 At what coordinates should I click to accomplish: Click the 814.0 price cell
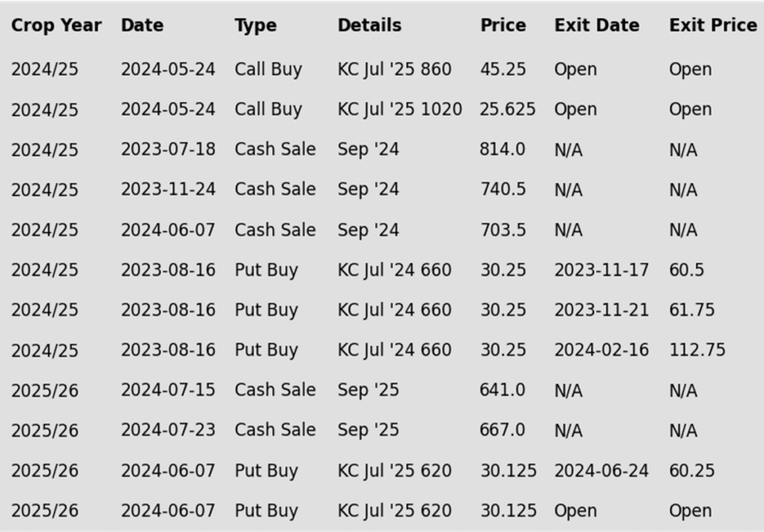point(502,149)
